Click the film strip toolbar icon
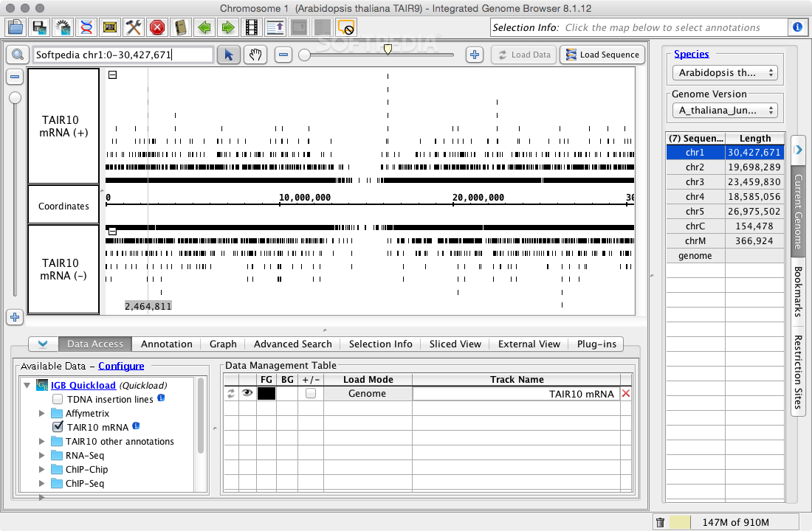Image resolution: width=812 pixels, height=531 pixels. click(252, 28)
